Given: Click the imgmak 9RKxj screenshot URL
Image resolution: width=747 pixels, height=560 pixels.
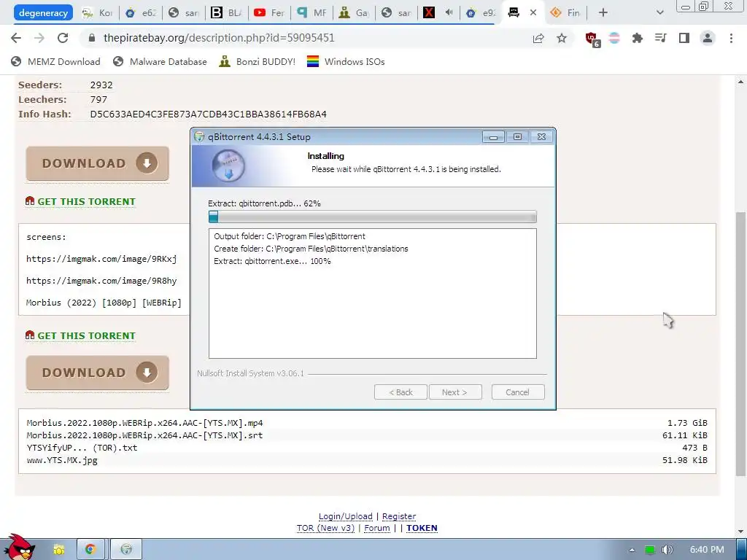Looking at the screenshot, I should [x=101, y=259].
